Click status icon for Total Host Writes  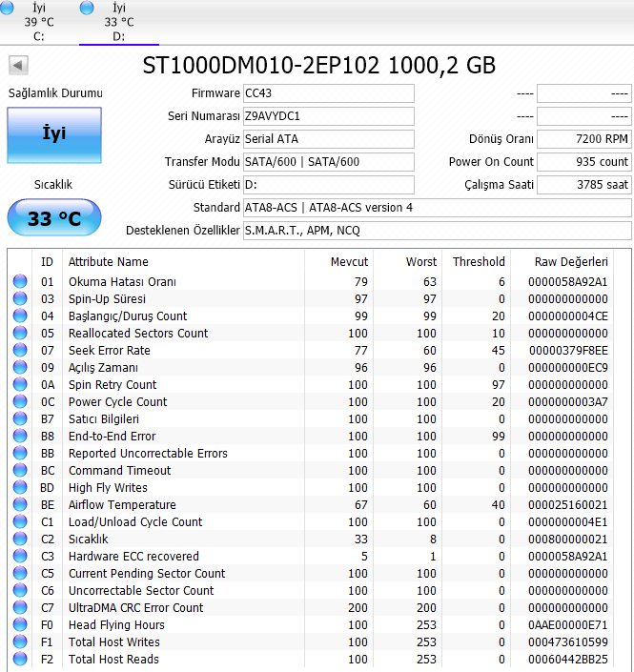click(20, 641)
